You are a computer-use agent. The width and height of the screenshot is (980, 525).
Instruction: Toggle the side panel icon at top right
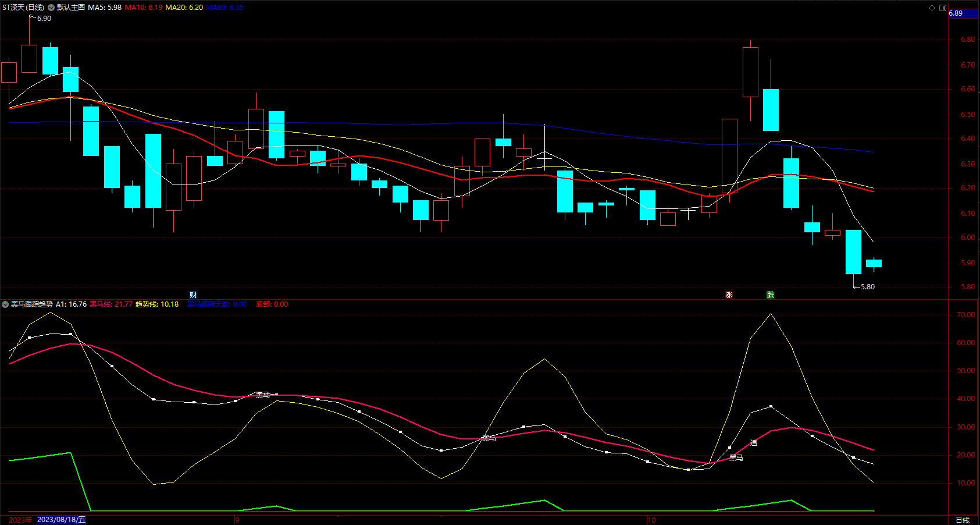point(943,8)
